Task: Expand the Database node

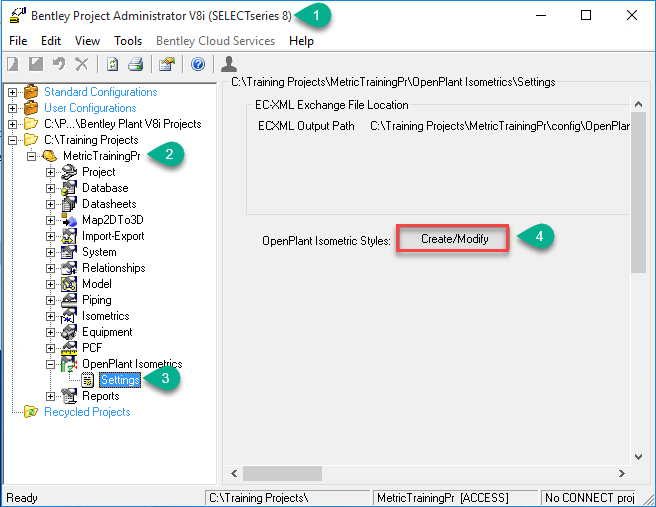Action: point(50,188)
